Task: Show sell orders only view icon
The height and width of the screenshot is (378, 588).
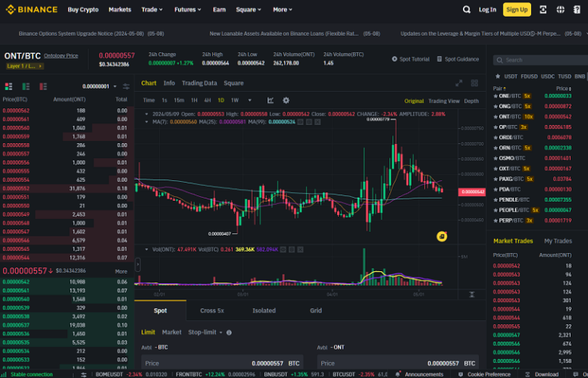Action: pyautogui.click(x=43, y=86)
